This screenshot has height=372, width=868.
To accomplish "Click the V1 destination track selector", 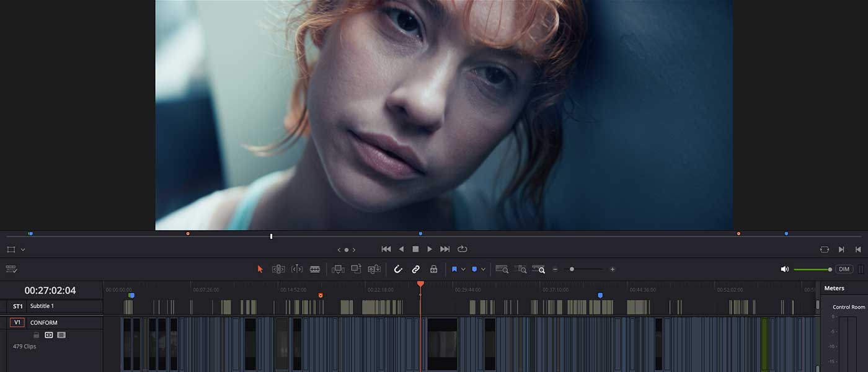I will click(17, 322).
